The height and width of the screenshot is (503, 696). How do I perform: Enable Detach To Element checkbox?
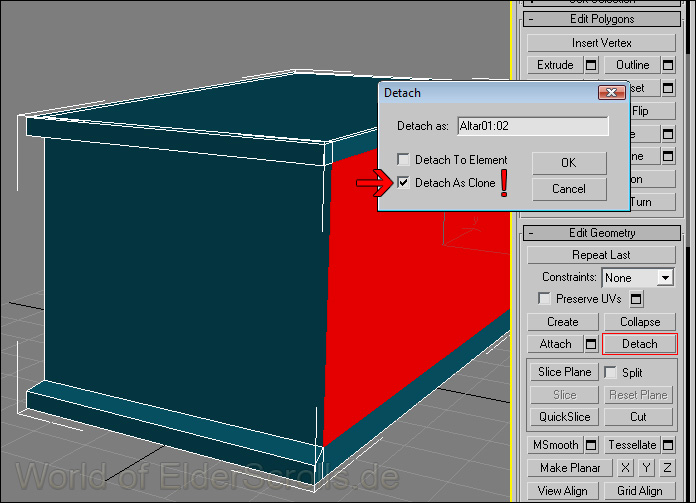click(x=403, y=159)
